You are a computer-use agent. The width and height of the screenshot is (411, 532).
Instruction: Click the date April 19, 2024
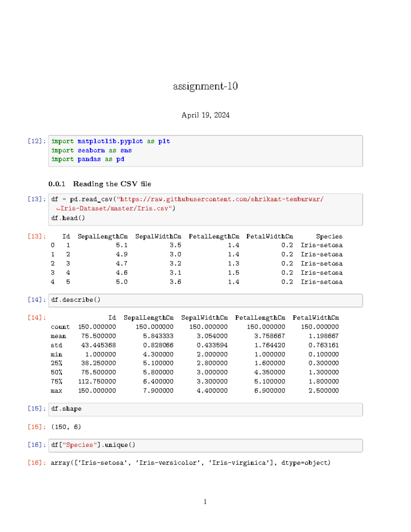tap(206, 115)
